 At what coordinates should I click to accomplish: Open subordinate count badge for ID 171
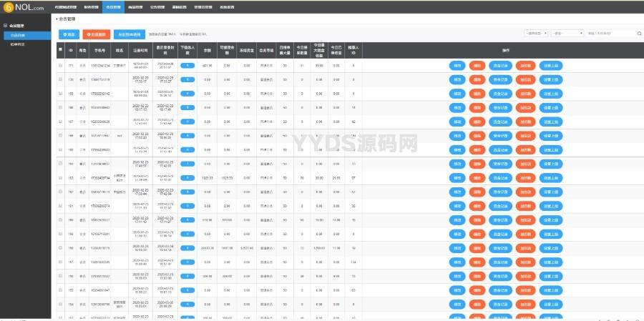click(187, 66)
